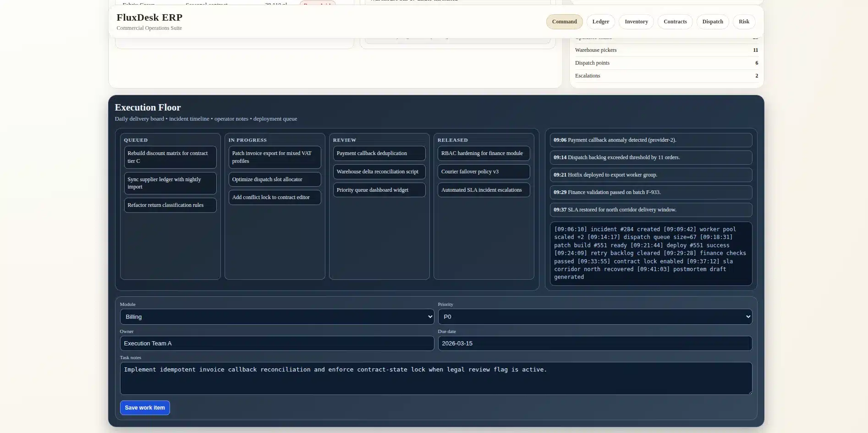868x433 pixels.
Task: Click the Daily delivery board subtitle
Action: click(x=206, y=119)
